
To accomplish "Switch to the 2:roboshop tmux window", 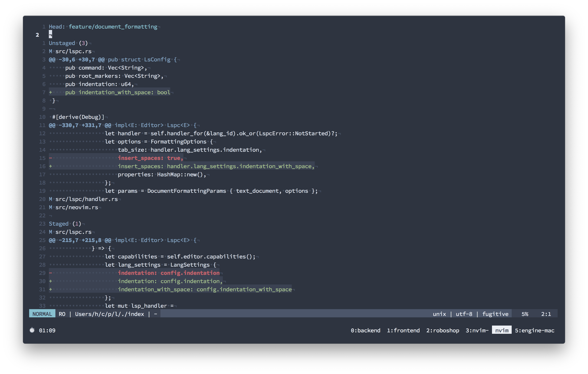I will (443, 330).
